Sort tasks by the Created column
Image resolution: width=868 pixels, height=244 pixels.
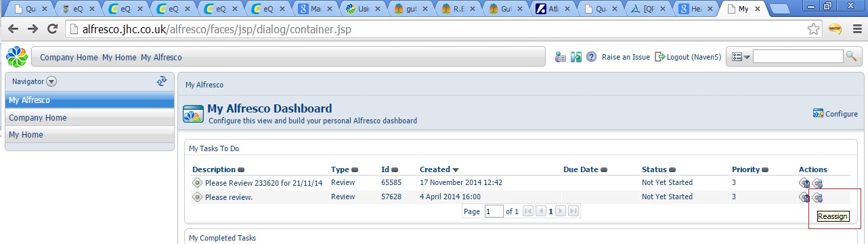[x=439, y=169]
